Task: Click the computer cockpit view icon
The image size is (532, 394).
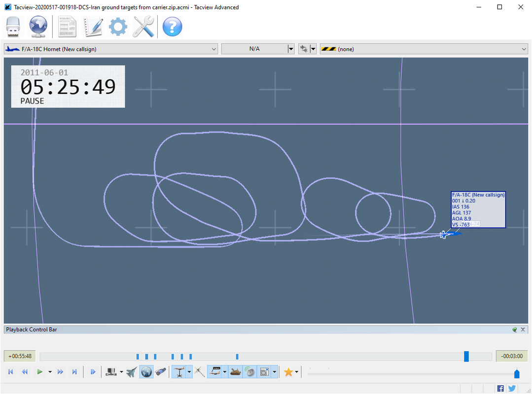Action: (x=111, y=372)
